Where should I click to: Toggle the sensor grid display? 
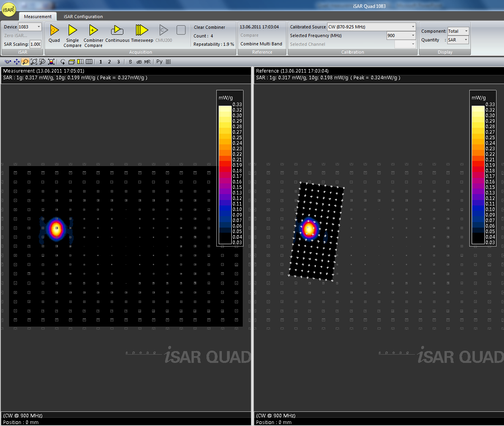click(168, 62)
